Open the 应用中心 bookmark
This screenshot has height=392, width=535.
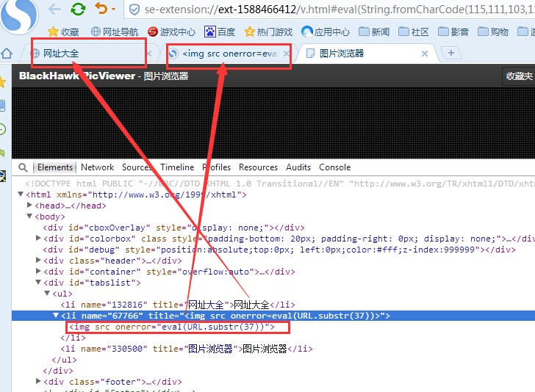(x=326, y=32)
